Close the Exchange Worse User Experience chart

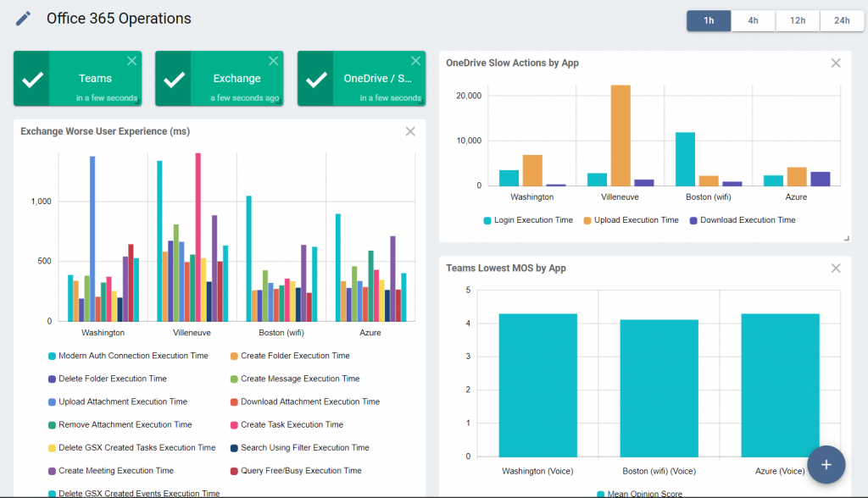point(410,131)
